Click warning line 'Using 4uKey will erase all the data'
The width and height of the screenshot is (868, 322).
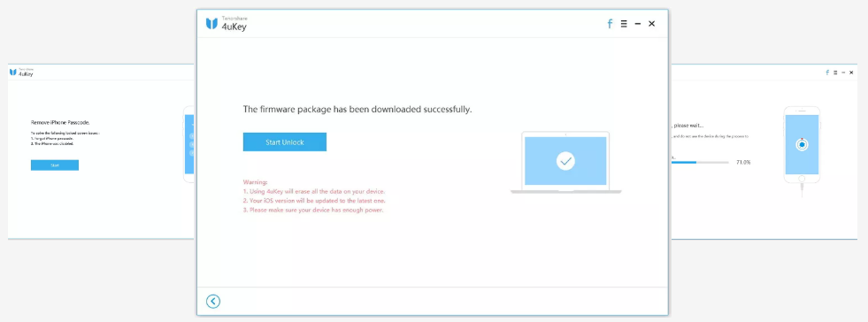[x=314, y=191]
